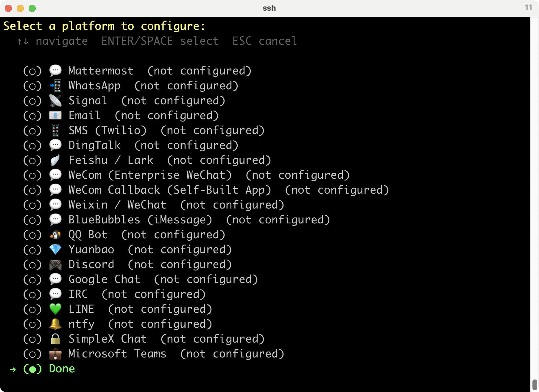The width and height of the screenshot is (539, 392).
Task: Click the IRC speech bubble icon
Action: (x=55, y=294)
